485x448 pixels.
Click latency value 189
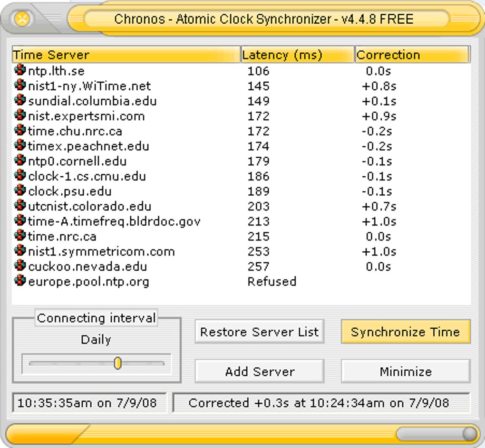click(258, 191)
